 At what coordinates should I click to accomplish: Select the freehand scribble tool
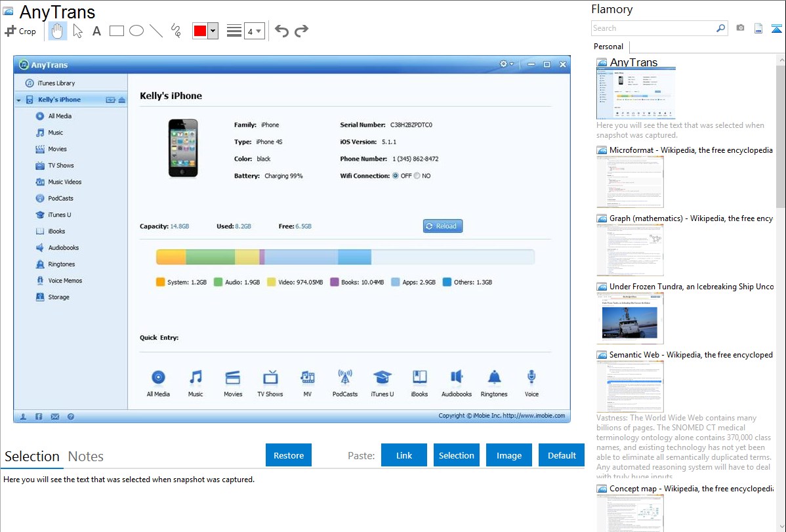(x=175, y=31)
